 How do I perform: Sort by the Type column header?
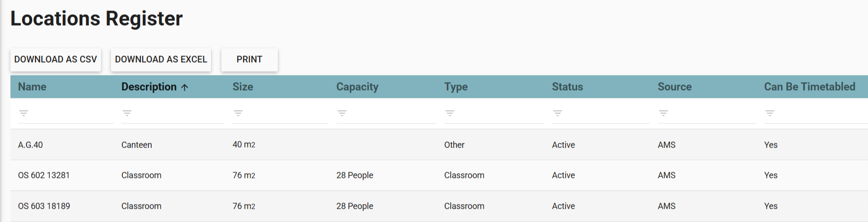(456, 87)
